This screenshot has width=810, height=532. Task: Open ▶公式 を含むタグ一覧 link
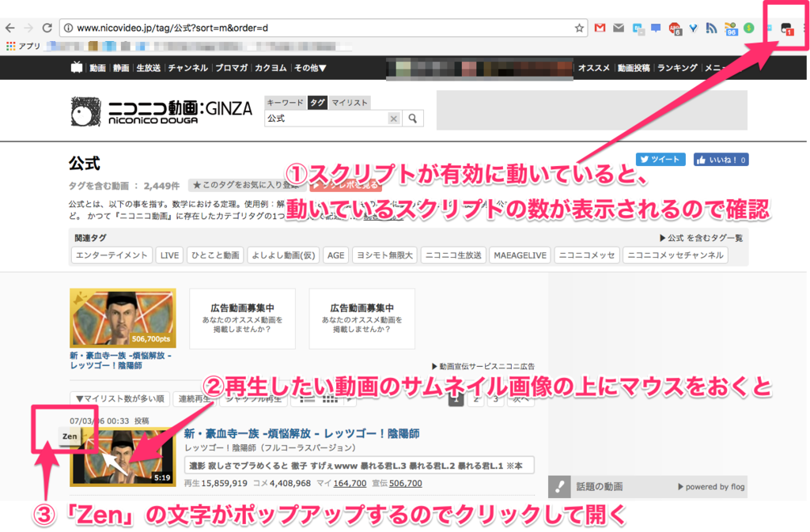pos(701,238)
